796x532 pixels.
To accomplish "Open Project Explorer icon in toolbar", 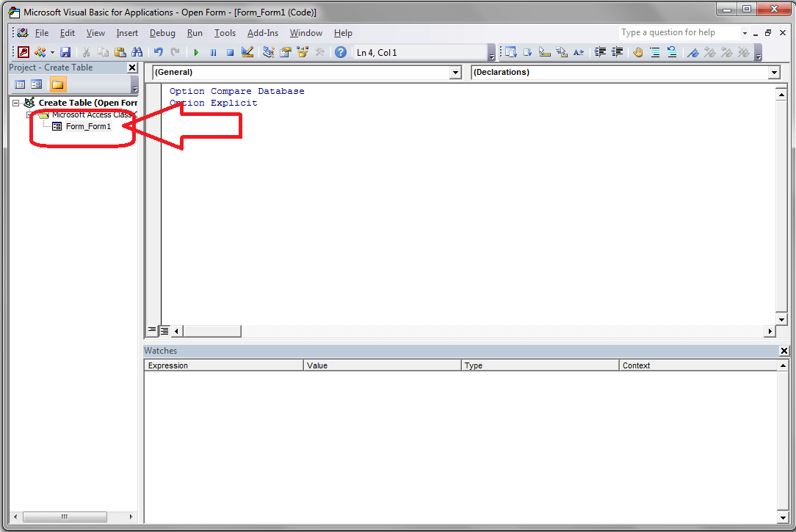I will point(269,51).
